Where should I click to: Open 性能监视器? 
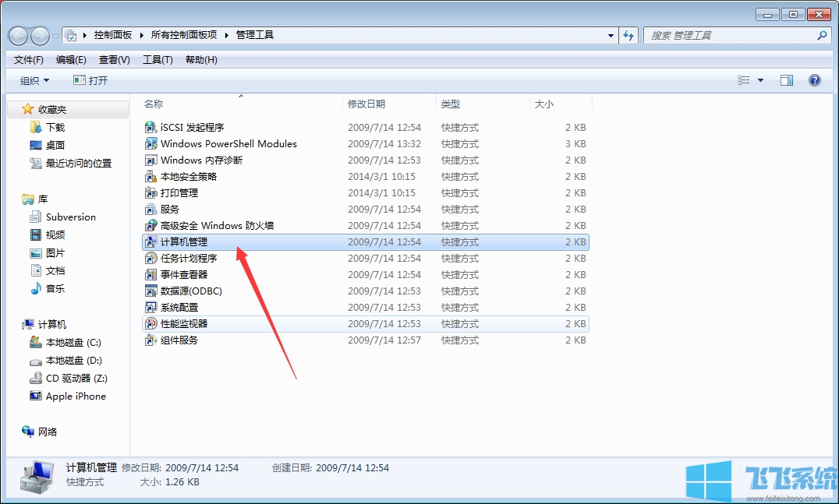[x=179, y=323]
